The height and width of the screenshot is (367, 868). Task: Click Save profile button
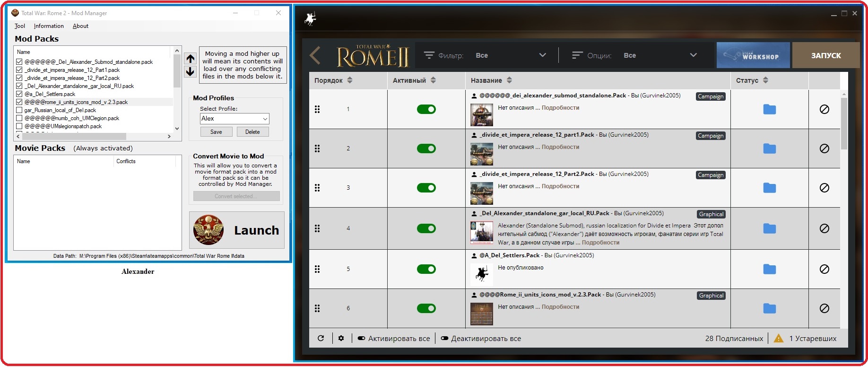216,132
